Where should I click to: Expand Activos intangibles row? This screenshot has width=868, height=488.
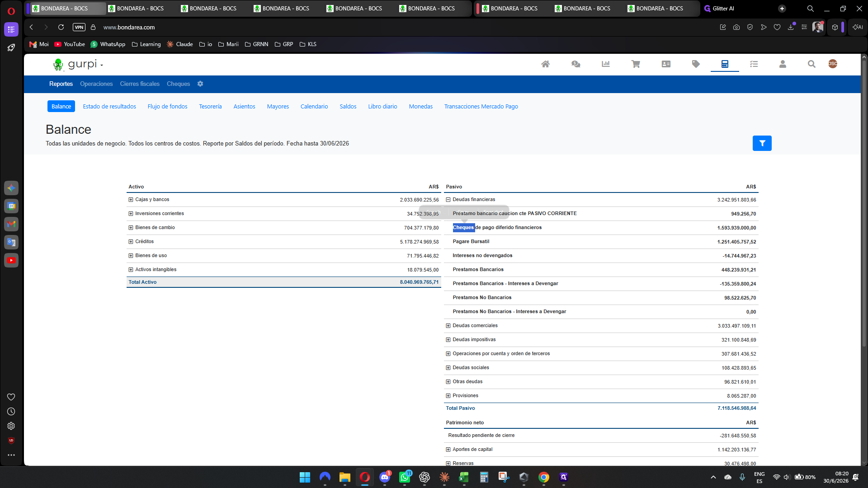[131, 270]
